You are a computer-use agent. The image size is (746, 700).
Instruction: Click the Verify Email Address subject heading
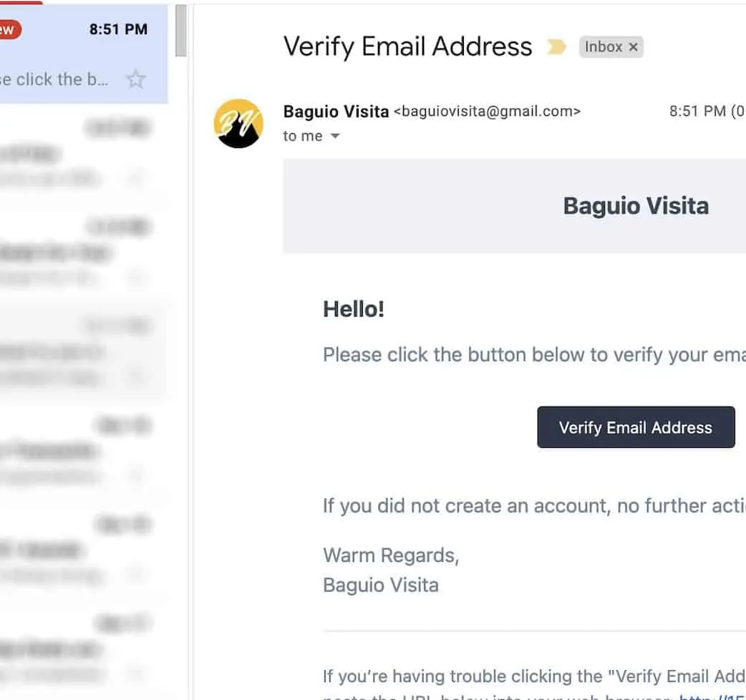point(407,47)
